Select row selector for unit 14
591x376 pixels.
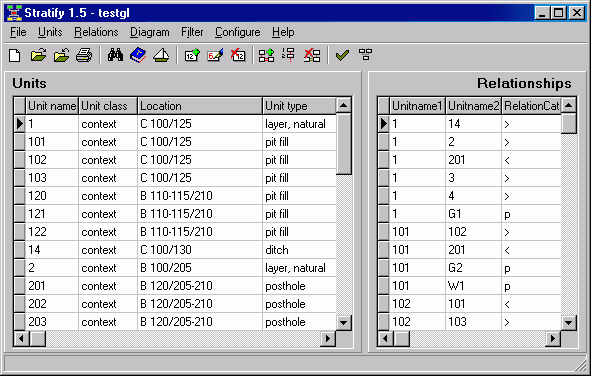point(20,250)
